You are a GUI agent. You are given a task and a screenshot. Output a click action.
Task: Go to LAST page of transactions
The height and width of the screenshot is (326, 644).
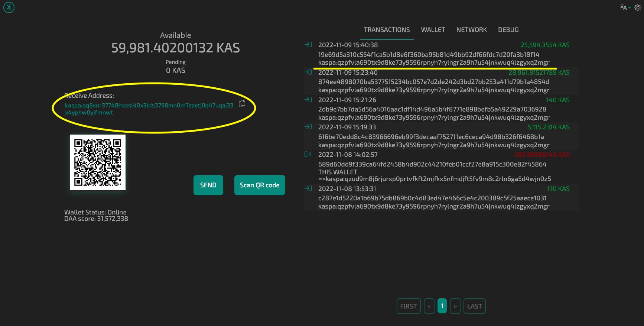coord(475,306)
